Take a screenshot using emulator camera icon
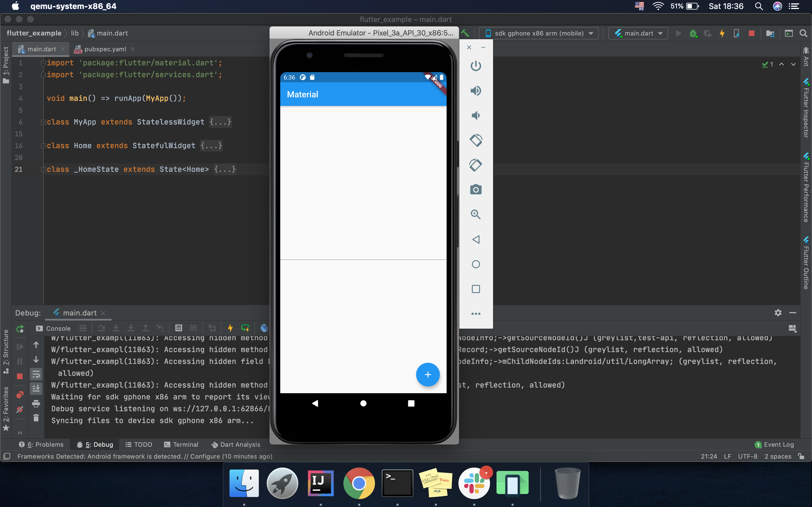Viewport: 812px width, 507px height. 476,190
